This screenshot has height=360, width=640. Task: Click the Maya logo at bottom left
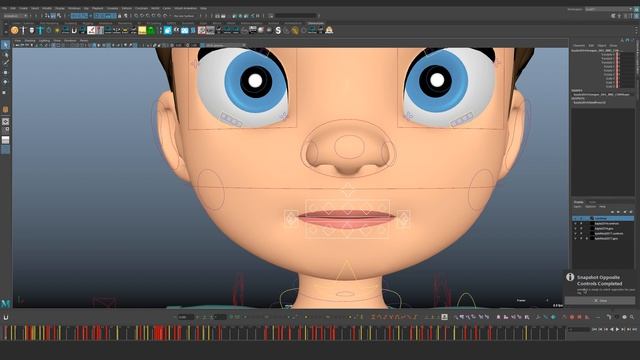[x=6, y=303]
